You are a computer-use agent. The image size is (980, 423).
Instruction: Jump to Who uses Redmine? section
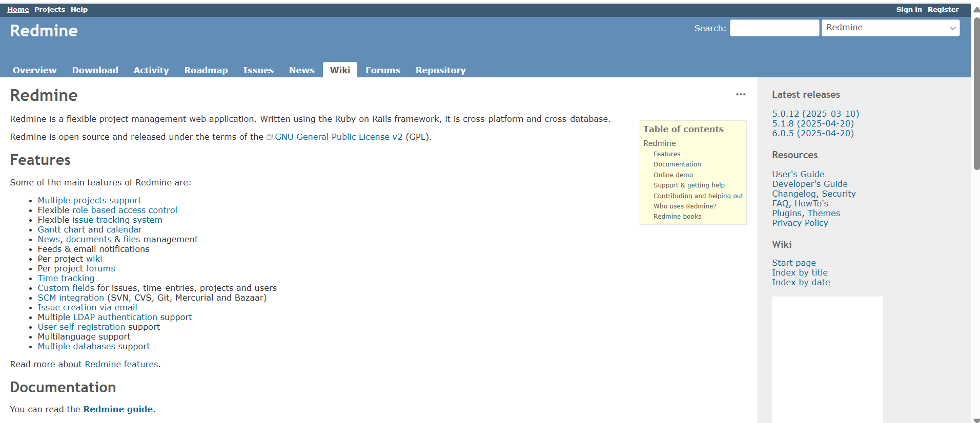pos(685,206)
